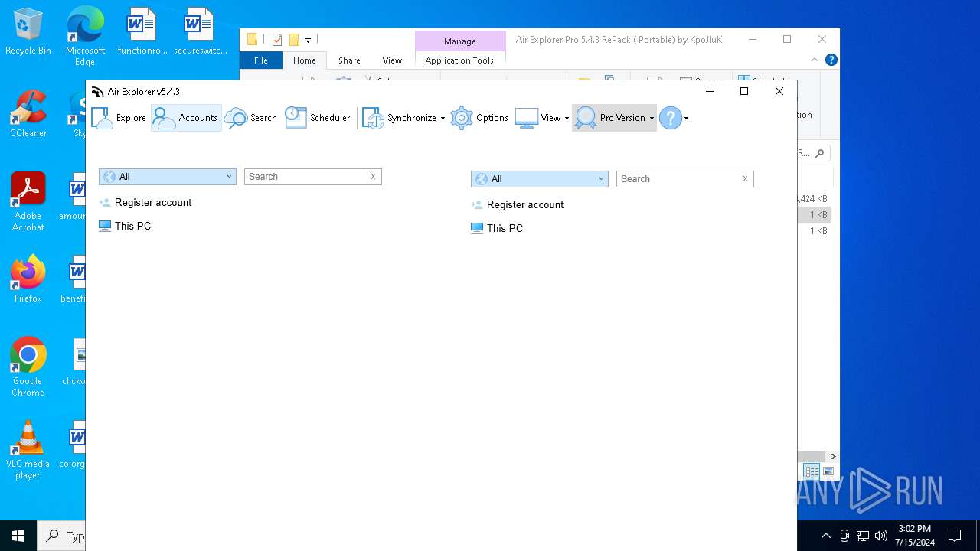
Task: Expand the Help dropdown arrow
Action: [x=686, y=119]
